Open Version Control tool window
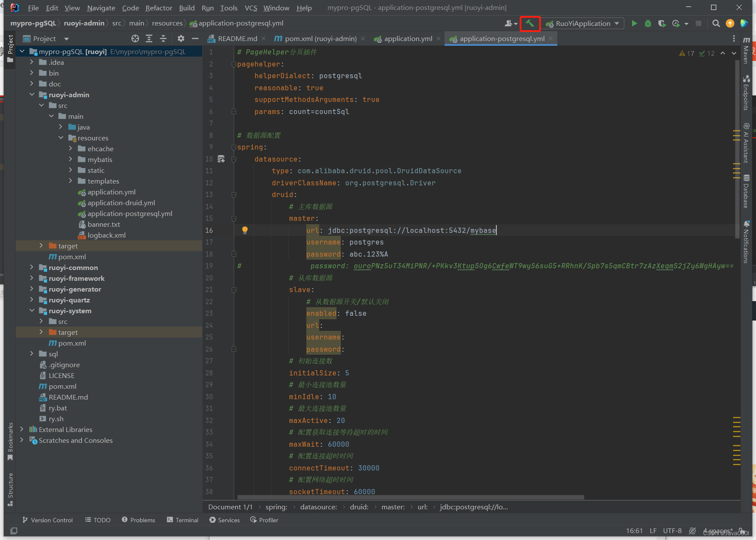 point(48,520)
